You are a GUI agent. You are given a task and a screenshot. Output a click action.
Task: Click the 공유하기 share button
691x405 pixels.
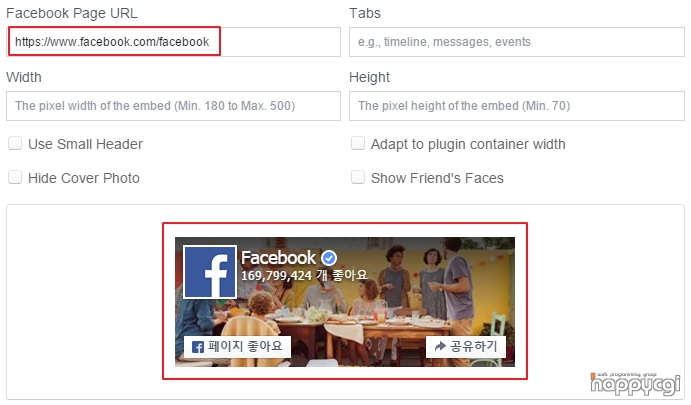pos(465,347)
